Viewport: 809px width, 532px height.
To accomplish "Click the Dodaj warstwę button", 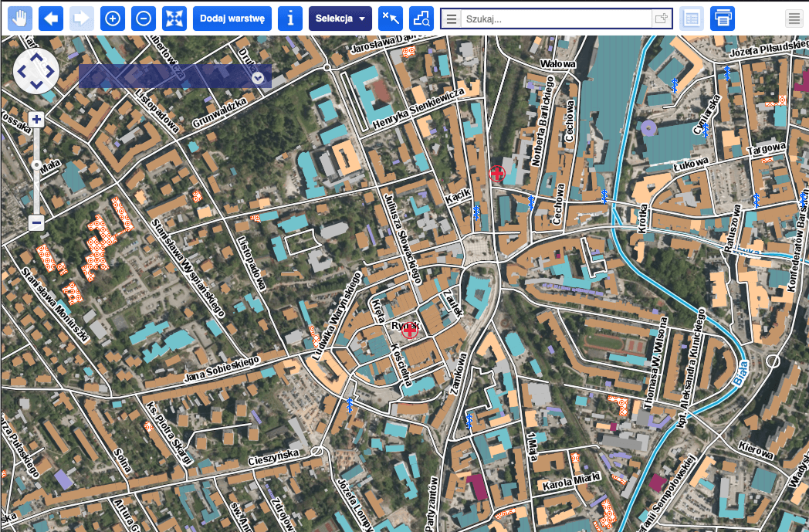I will [232, 19].
